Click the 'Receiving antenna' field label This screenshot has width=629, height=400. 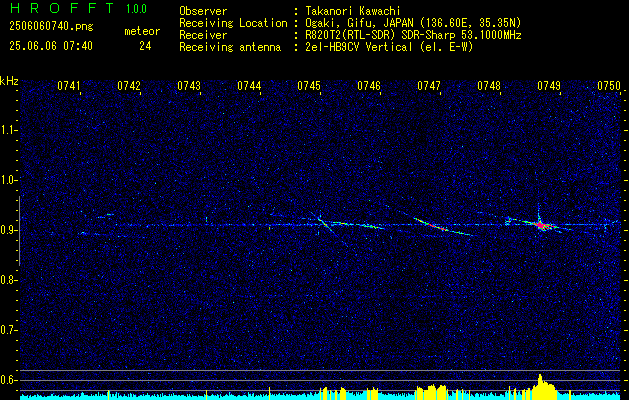pos(230,47)
